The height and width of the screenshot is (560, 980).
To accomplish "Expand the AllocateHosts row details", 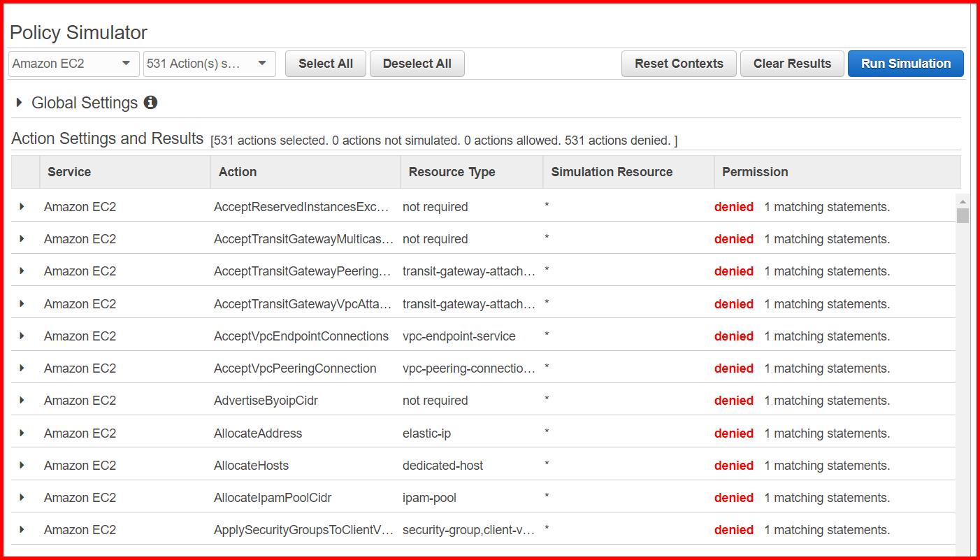I will pos(21,465).
